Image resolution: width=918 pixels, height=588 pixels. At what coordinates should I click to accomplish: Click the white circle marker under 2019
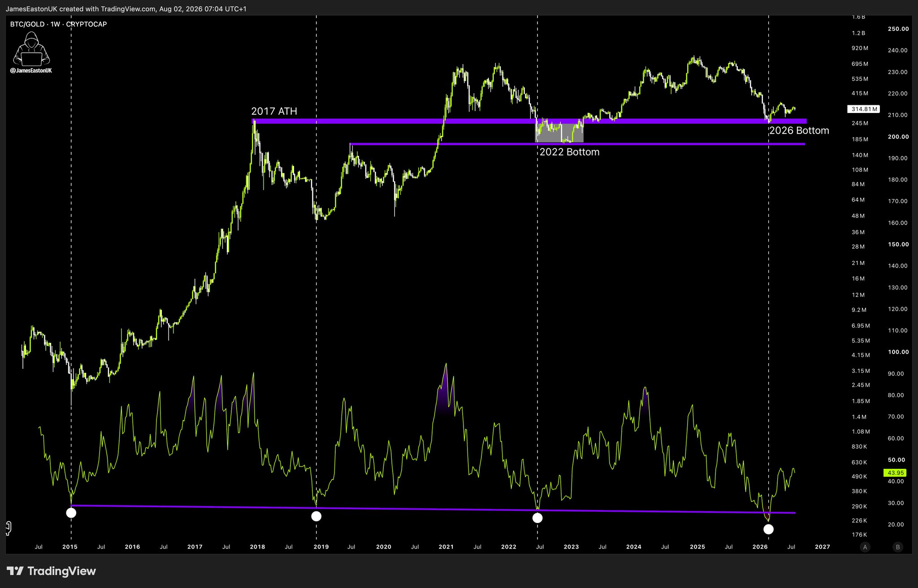coord(316,516)
